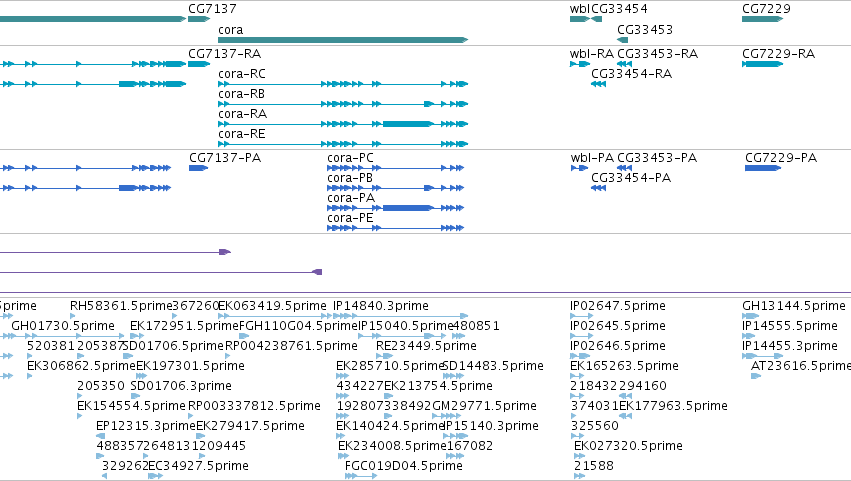Select the IP02646.5prime EST label
Viewport: 851px width, 481px height.
click(x=618, y=346)
